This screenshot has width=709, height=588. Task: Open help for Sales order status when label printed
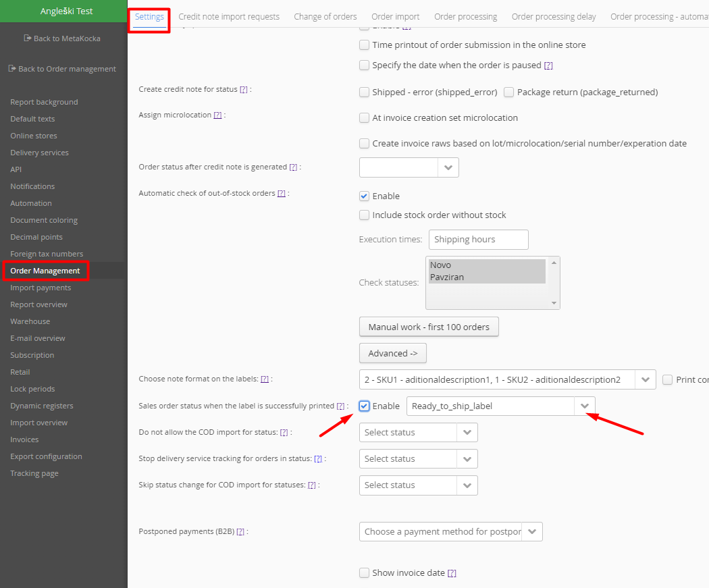point(340,406)
